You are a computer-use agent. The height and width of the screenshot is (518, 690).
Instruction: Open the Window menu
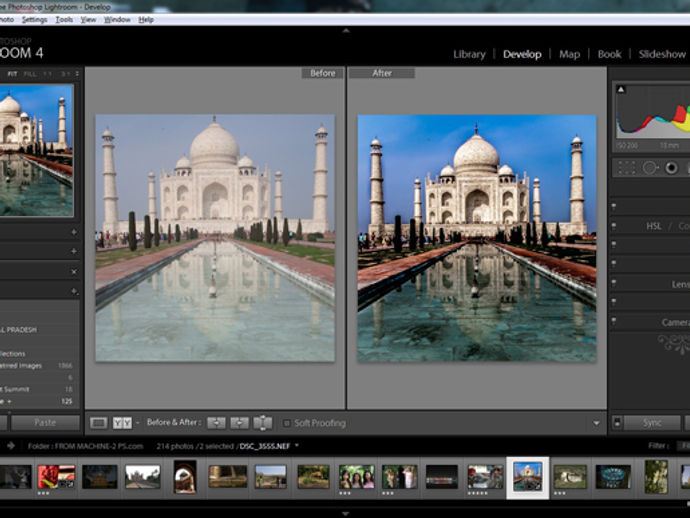click(117, 20)
